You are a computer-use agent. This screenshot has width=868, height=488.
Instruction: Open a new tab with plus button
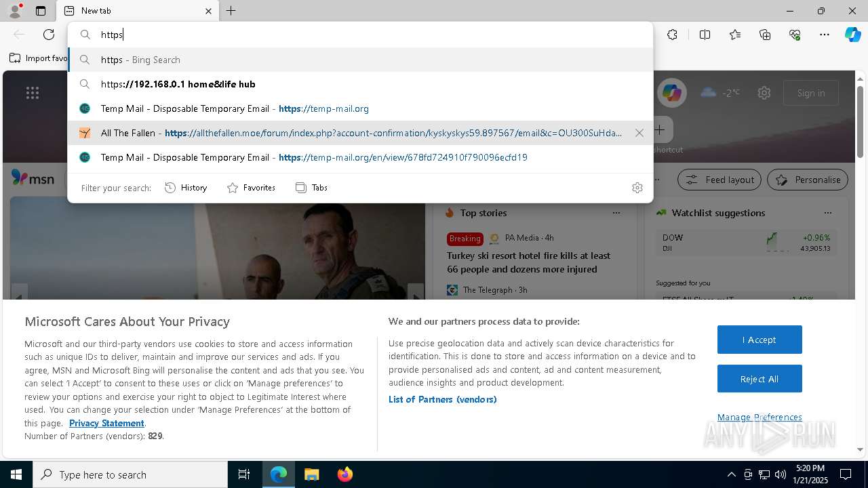pos(231,11)
